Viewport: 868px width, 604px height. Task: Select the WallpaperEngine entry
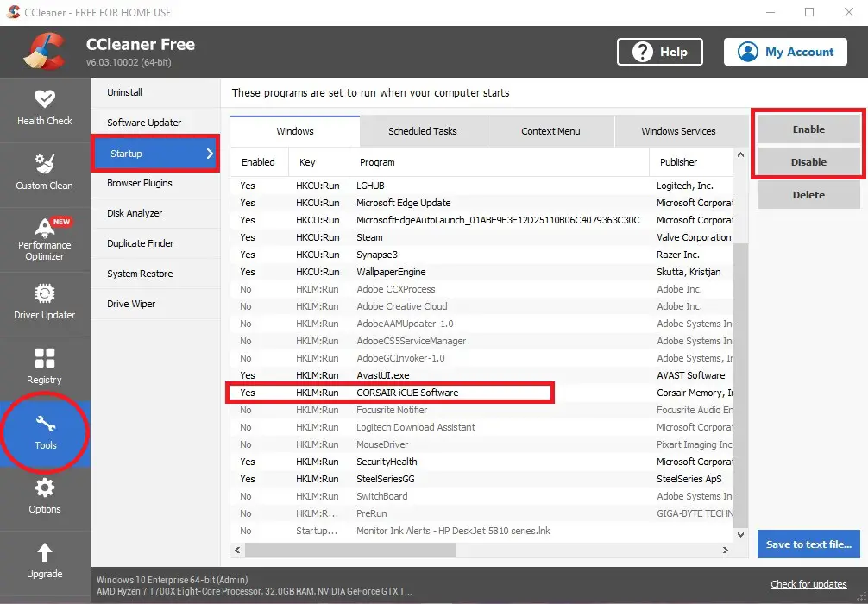[482, 272]
